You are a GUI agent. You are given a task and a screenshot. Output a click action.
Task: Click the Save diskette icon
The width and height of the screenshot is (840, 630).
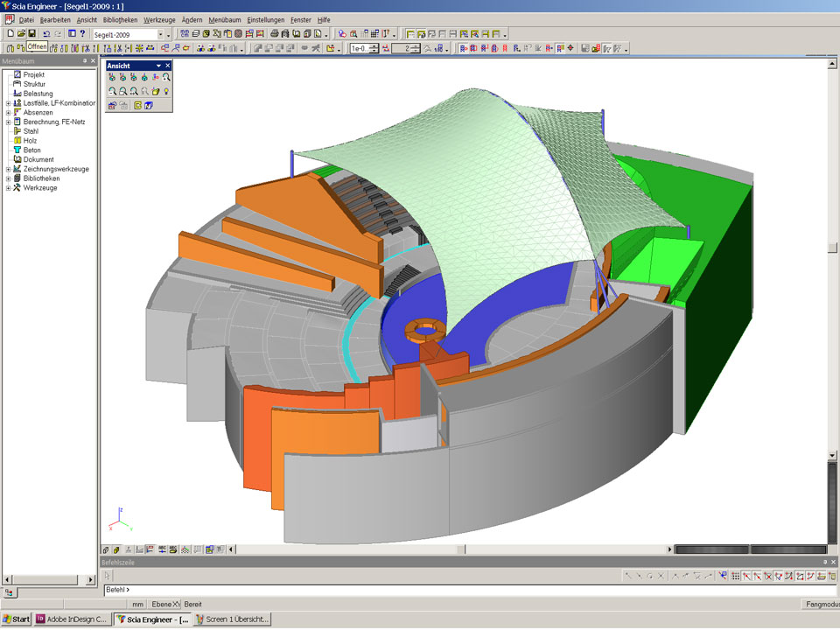31,33
